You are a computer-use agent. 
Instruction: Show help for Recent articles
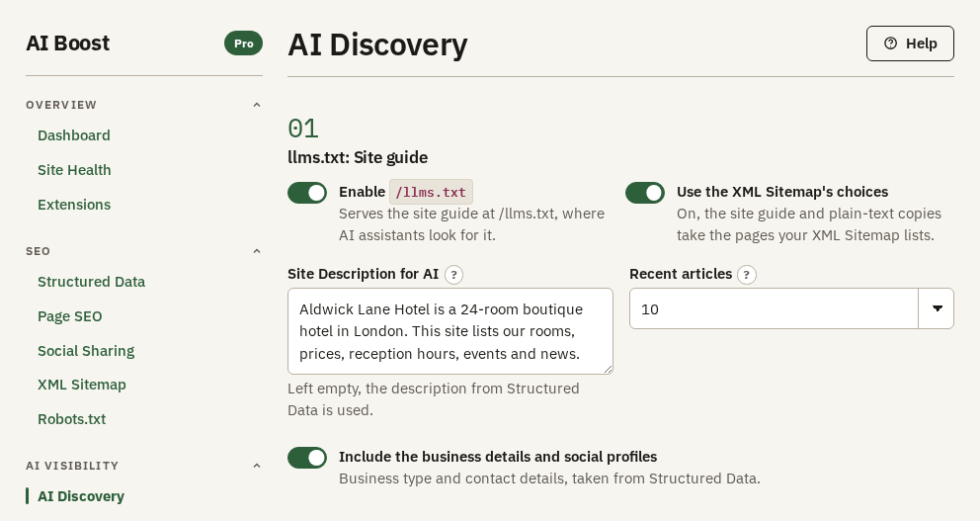point(747,275)
